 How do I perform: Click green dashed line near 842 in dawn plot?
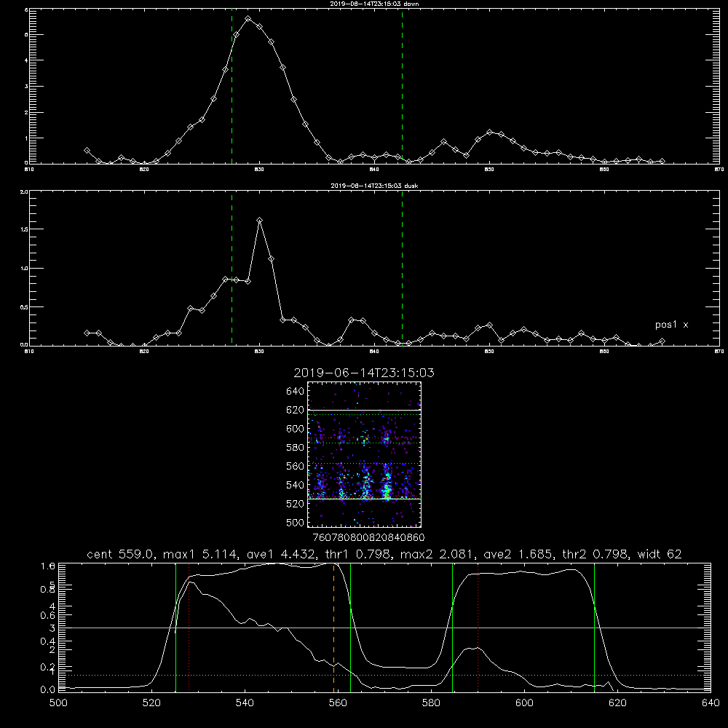402,87
